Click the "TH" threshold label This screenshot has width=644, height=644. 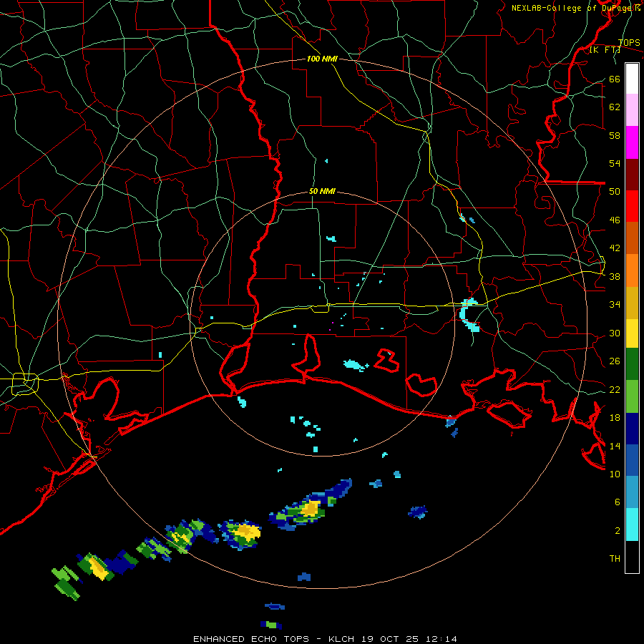pyautogui.click(x=615, y=558)
